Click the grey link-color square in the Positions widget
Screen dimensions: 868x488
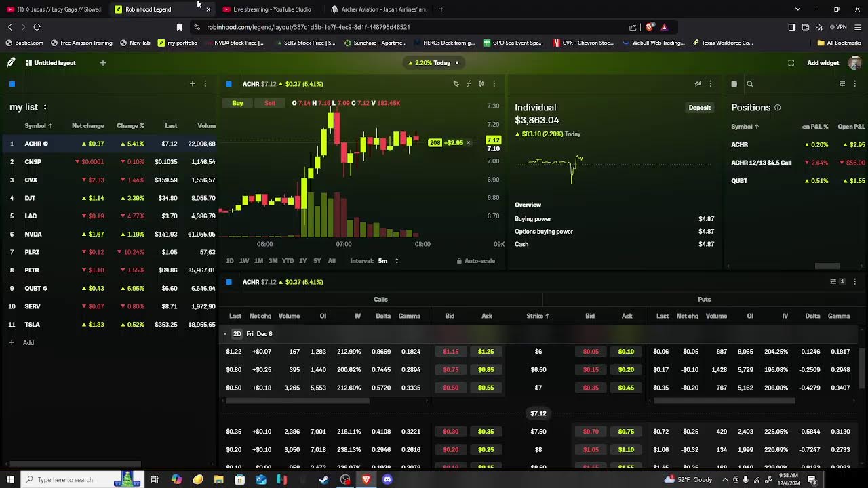pyautogui.click(x=734, y=84)
